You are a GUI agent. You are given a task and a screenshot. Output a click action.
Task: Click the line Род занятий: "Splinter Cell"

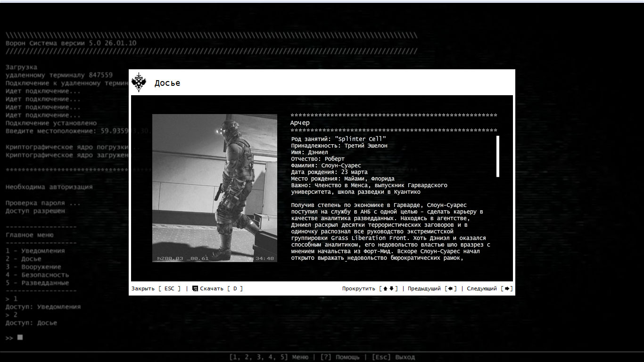pyautogui.click(x=339, y=139)
